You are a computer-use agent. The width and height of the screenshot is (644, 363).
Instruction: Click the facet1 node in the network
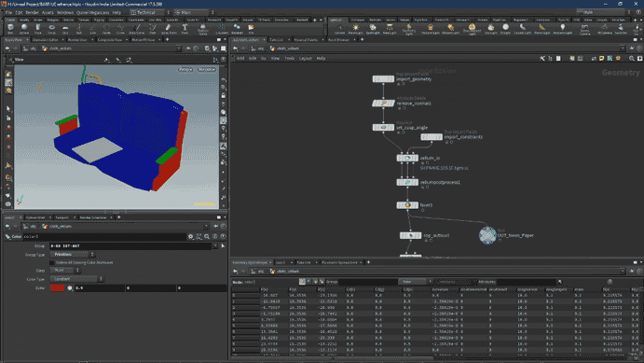tap(407, 204)
